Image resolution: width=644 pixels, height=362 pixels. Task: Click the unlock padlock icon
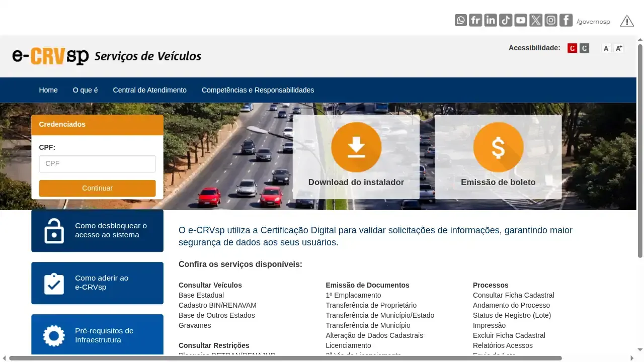[54, 231]
